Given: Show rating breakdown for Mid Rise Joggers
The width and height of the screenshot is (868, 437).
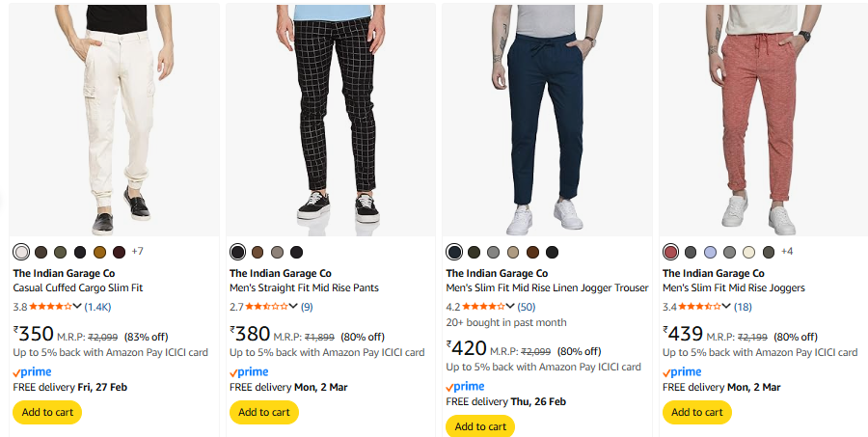Looking at the screenshot, I should (x=726, y=307).
